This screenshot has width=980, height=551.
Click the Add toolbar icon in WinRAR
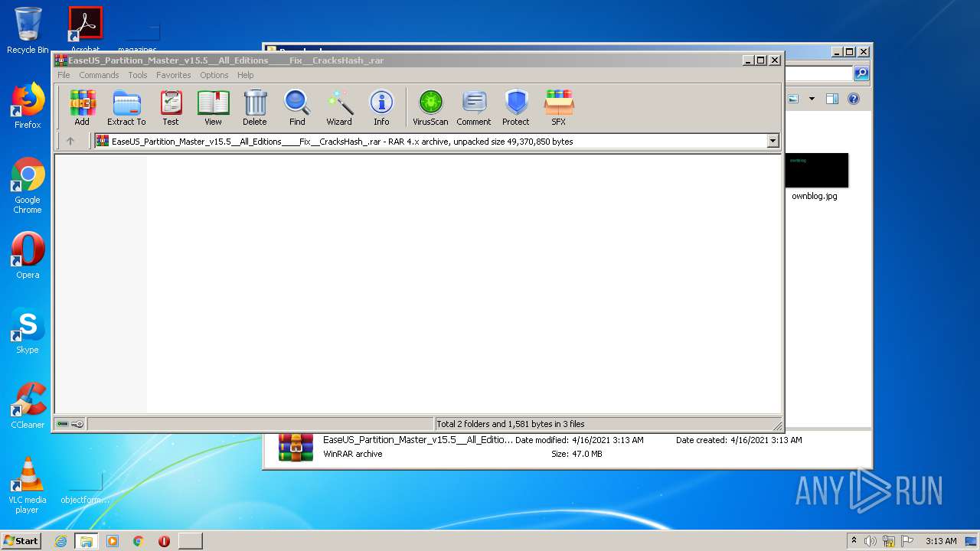click(82, 107)
